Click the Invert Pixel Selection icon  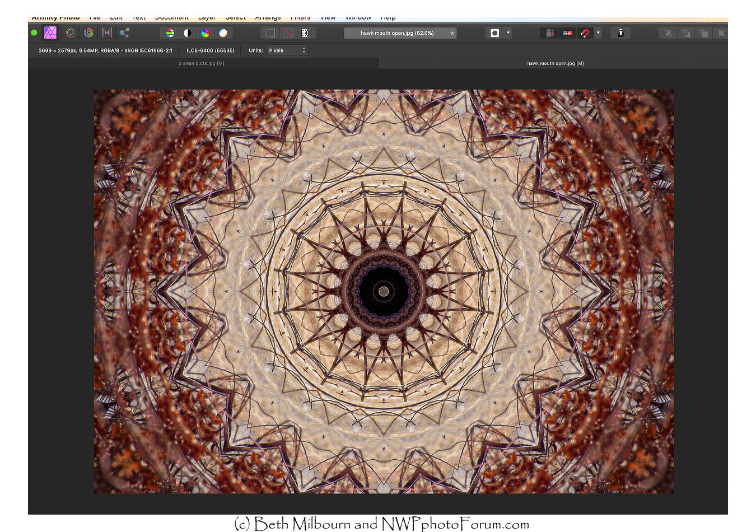[x=306, y=33]
